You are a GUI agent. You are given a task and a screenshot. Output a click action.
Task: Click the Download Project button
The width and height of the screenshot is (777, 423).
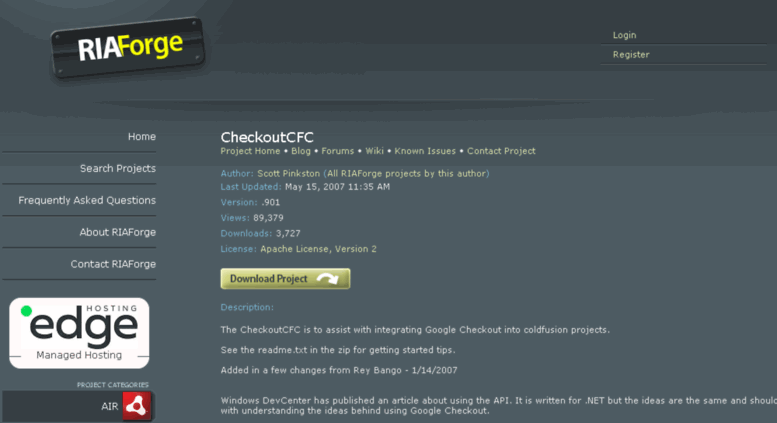click(285, 279)
